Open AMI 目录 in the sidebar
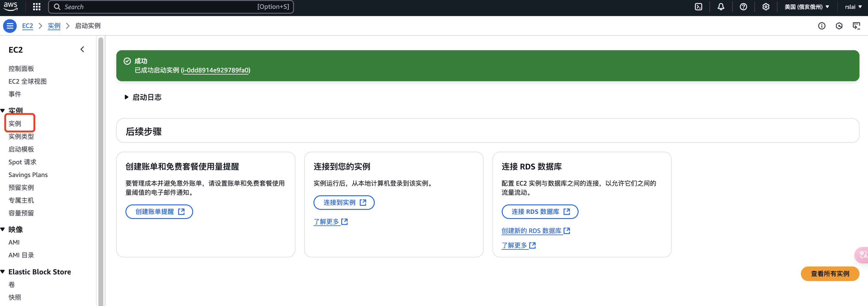868x306 pixels. tap(21, 255)
